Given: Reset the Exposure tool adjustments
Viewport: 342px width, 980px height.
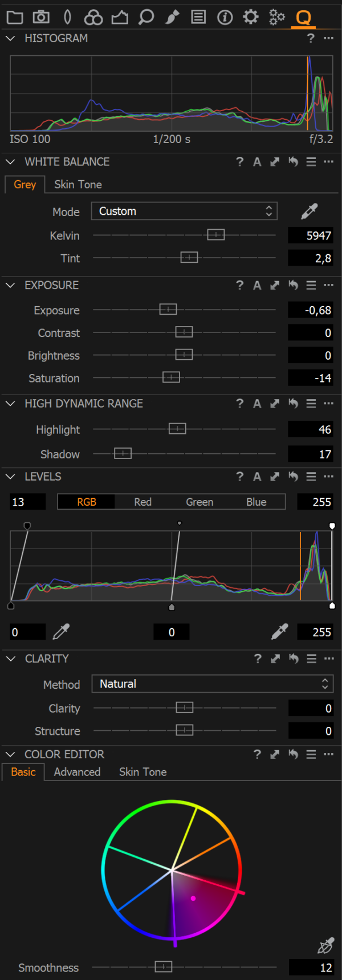Looking at the screenshot, I should (x=293, y=285).
